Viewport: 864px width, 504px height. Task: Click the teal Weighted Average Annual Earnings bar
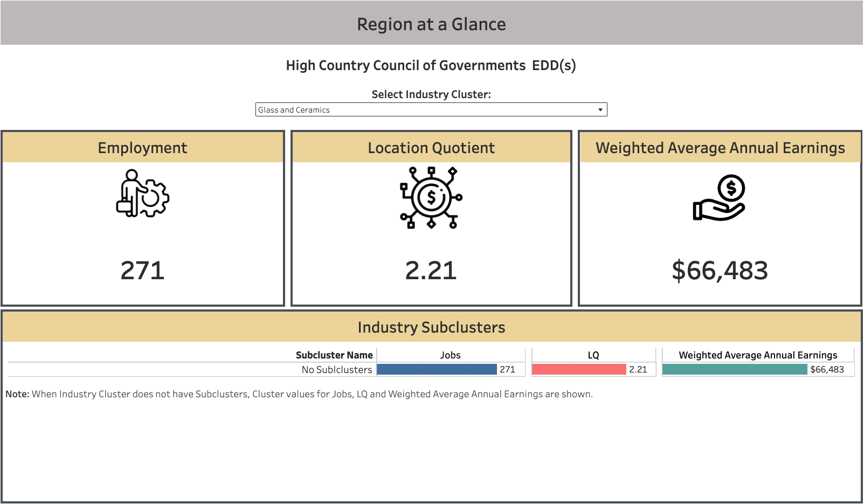[x=735, y=369]
